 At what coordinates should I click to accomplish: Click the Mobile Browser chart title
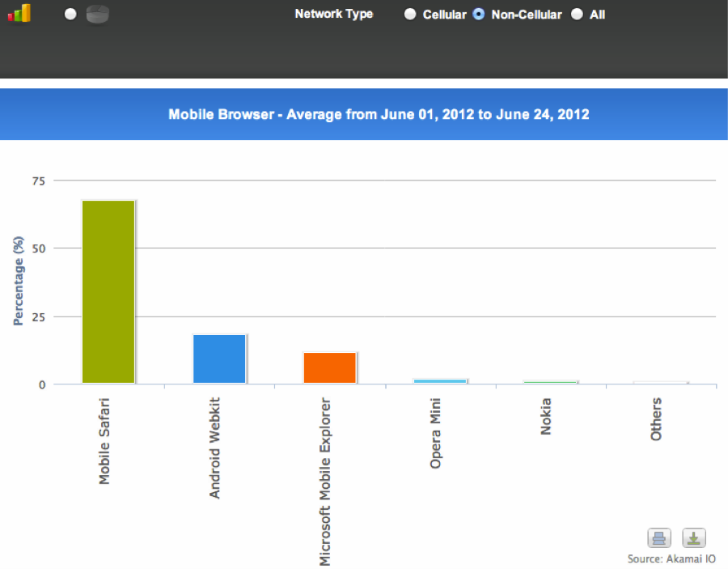[379, 114]
